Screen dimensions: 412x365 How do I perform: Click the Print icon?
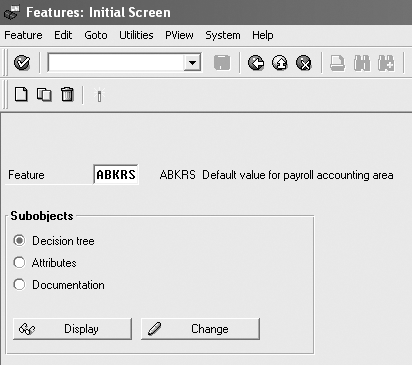coord(337,63)
